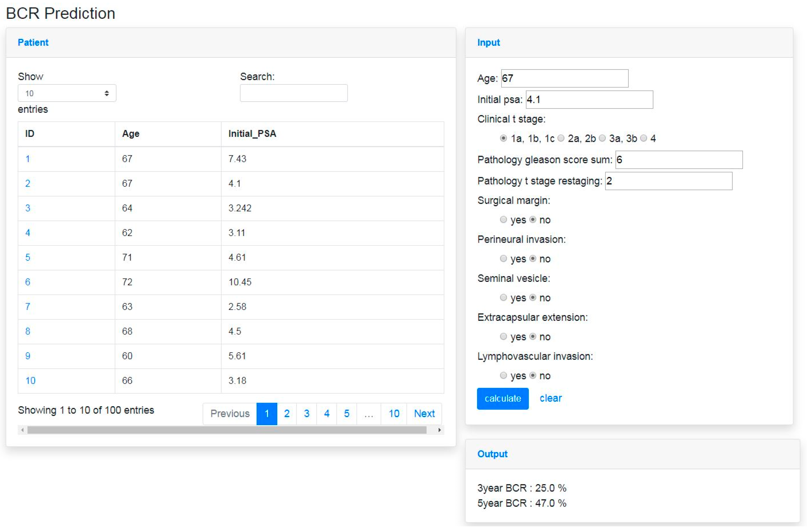
Task: Select clinical t stage 2a, 2b
Action: coord(561,138)
